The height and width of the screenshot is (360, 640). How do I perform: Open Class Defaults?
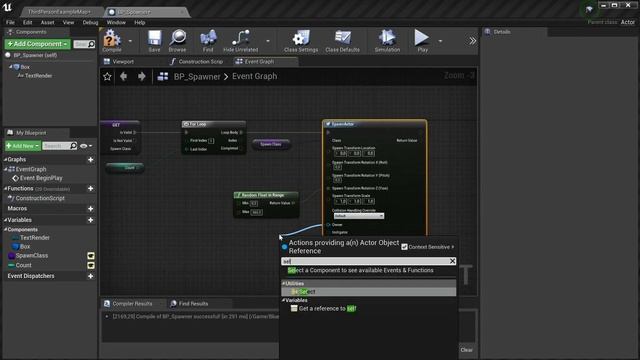(x=342, y=40)
